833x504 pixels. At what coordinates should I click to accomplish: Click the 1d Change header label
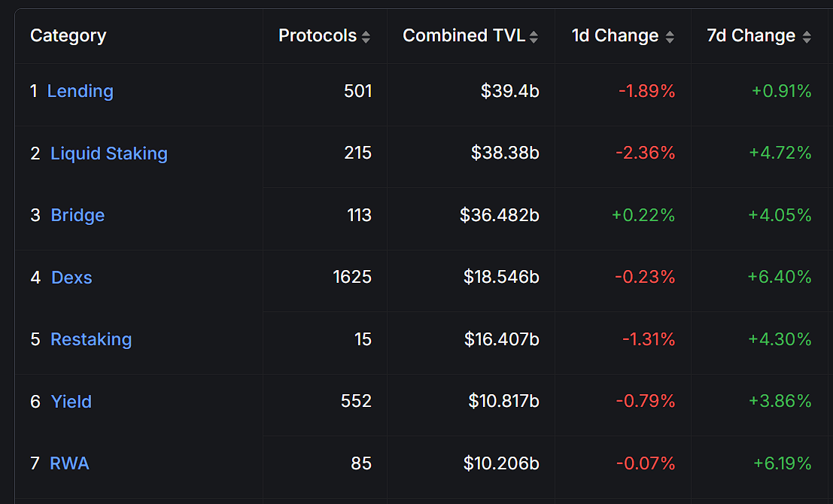click(616, 35)
